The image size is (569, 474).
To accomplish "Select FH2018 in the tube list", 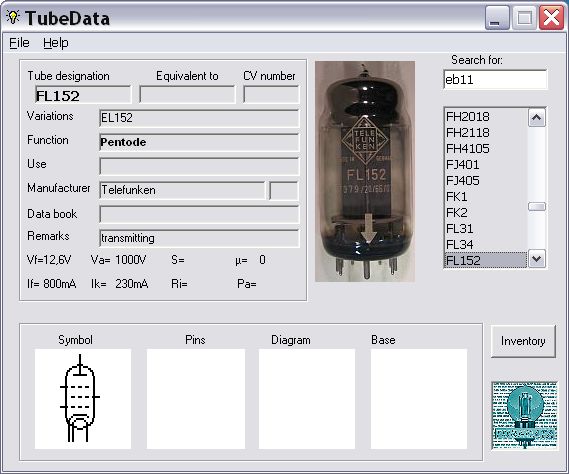I will (486, 117).
